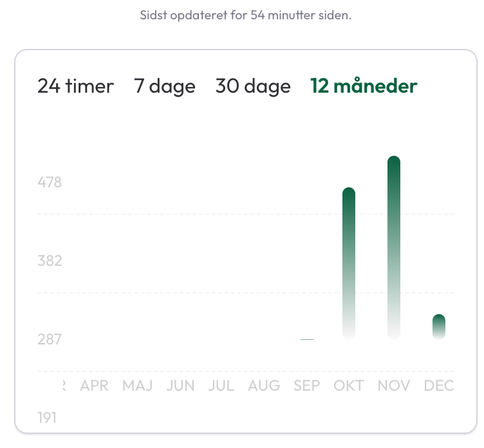Click the small September data marker

click(307, 339)
